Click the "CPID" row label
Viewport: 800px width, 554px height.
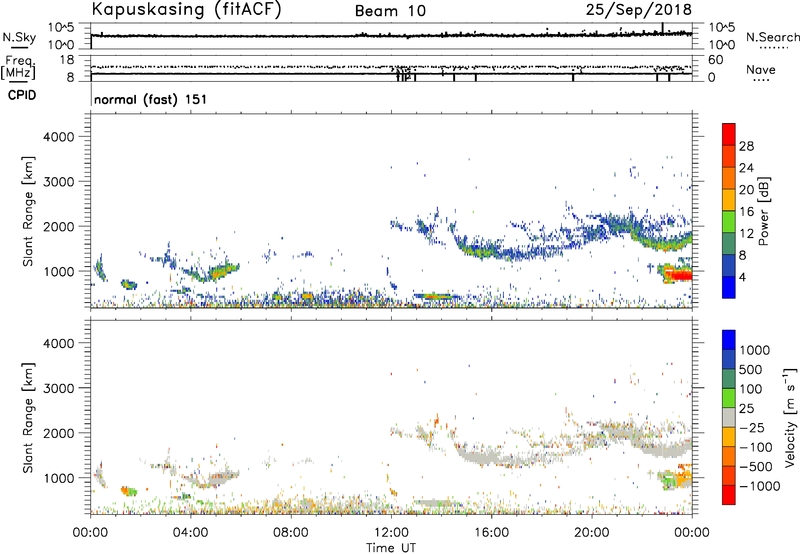pyautogui.click(x=22, y=95)
